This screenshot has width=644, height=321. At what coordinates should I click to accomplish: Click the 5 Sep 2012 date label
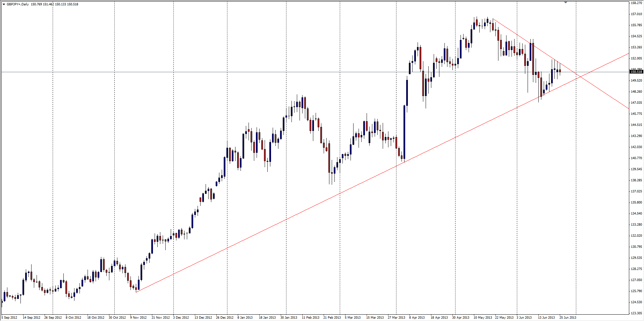pos(9,318)
